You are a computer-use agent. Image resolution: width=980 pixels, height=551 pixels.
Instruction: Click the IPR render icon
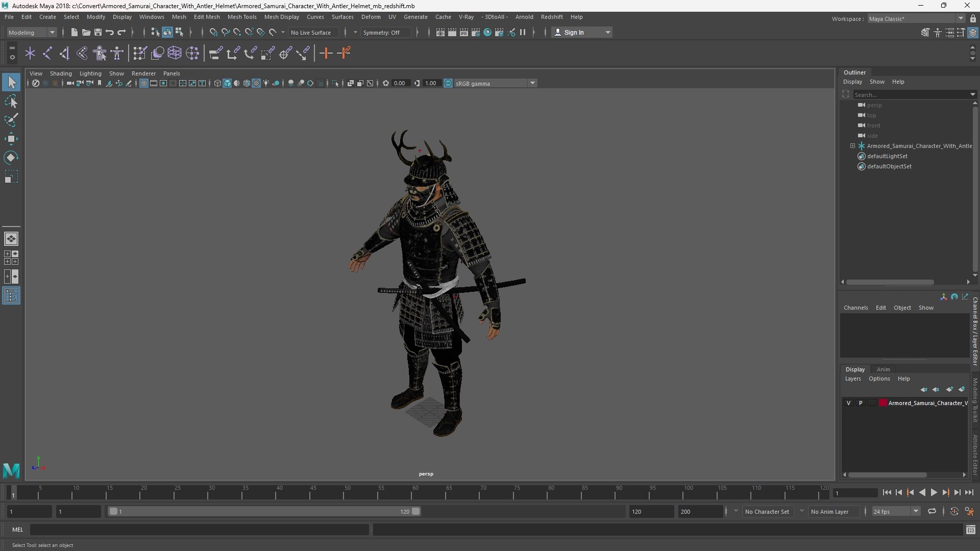(x=464, y=32)
